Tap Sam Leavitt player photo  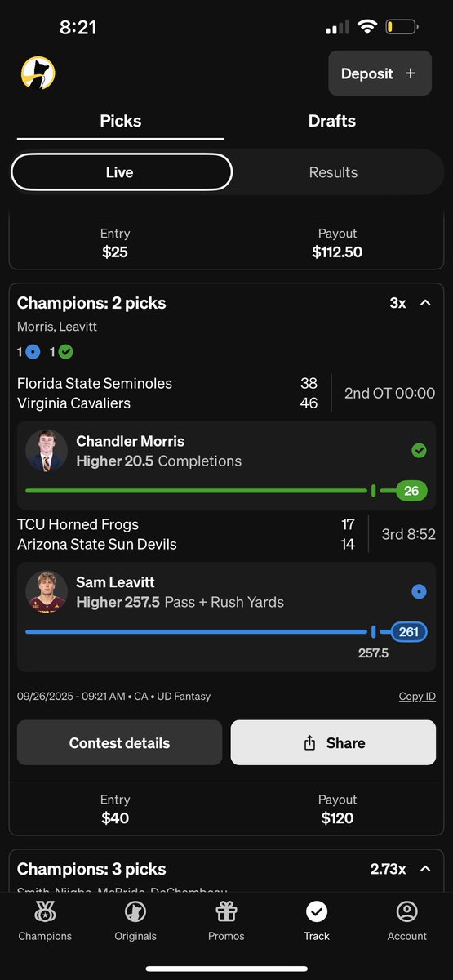click(x=47, y=592)
